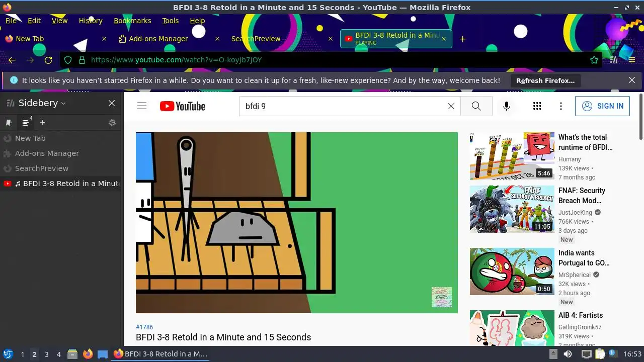Focus the YouTube search field
644x362 pixels.
pyautogui.click(x=342, y=106)
